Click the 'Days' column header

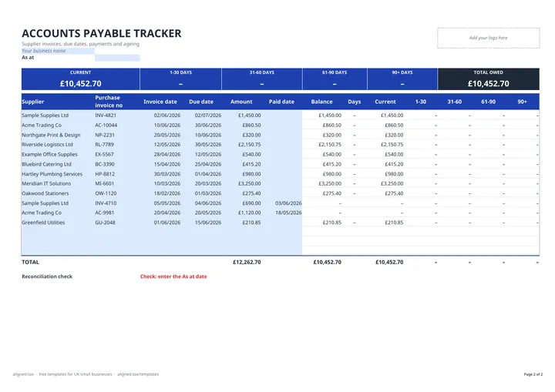(355, 102)
